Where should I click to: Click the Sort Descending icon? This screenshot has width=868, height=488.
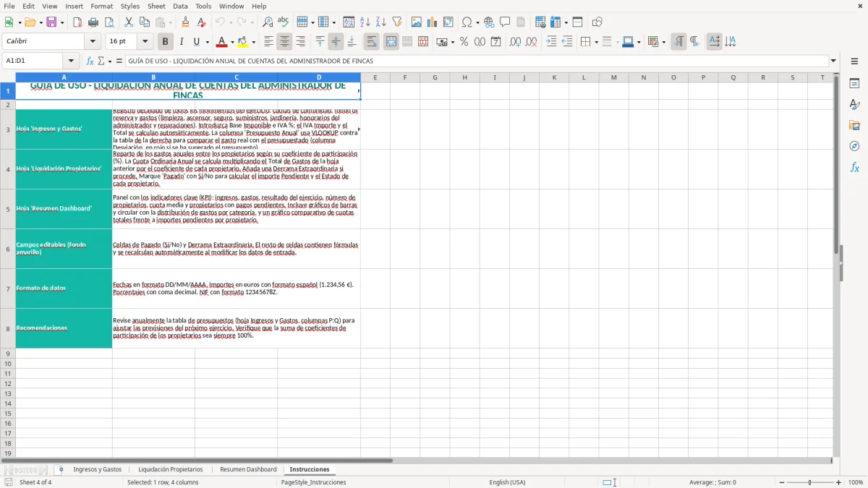[x=381, y=22]
